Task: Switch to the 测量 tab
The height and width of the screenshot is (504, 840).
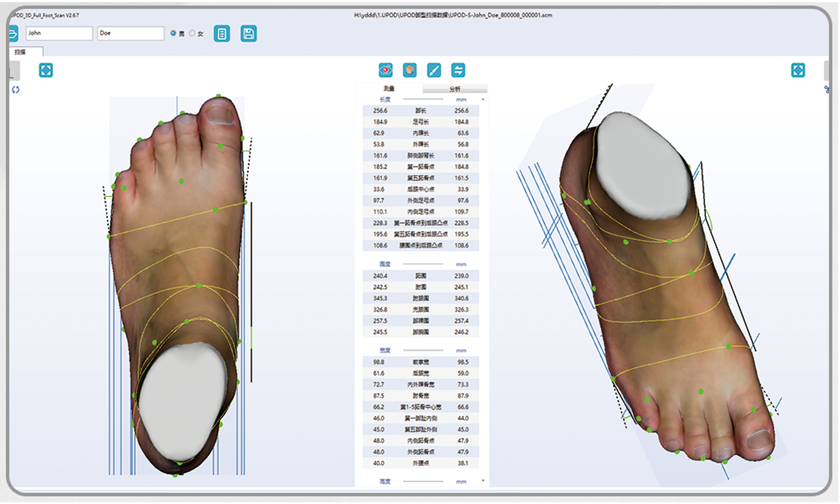Action: click(x=389, y=89)
